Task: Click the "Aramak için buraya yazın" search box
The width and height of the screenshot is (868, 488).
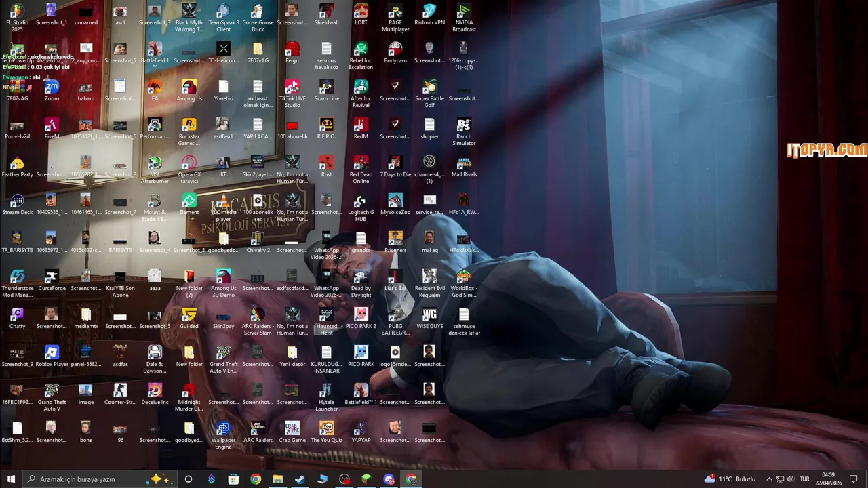Action: pyautogui.click(x=100, y=479)
